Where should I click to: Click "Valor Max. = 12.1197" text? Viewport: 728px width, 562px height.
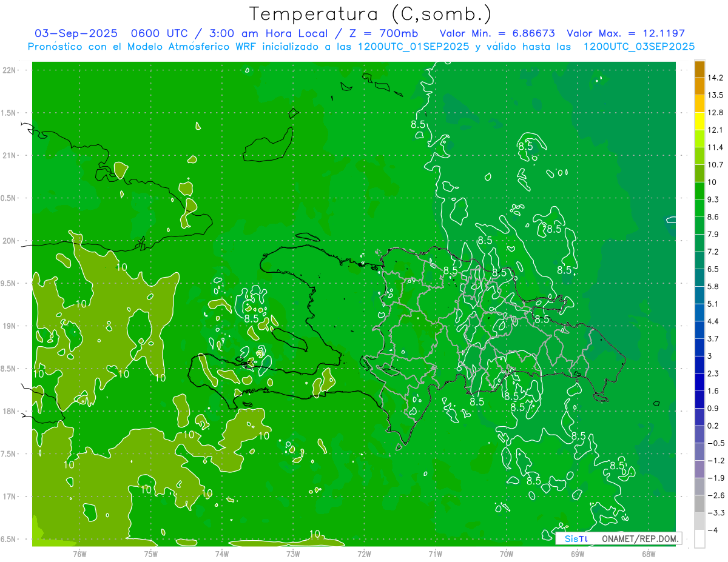coord(625,33)
